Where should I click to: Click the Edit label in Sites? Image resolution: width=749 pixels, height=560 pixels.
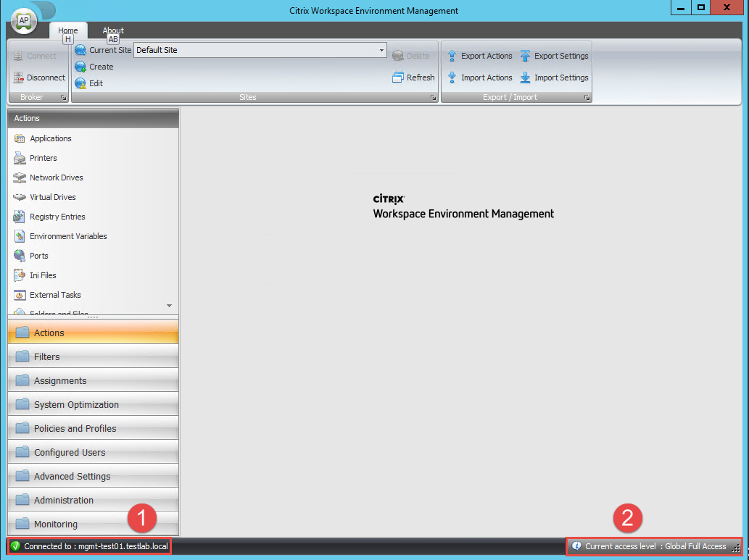(x=96, y=83)
